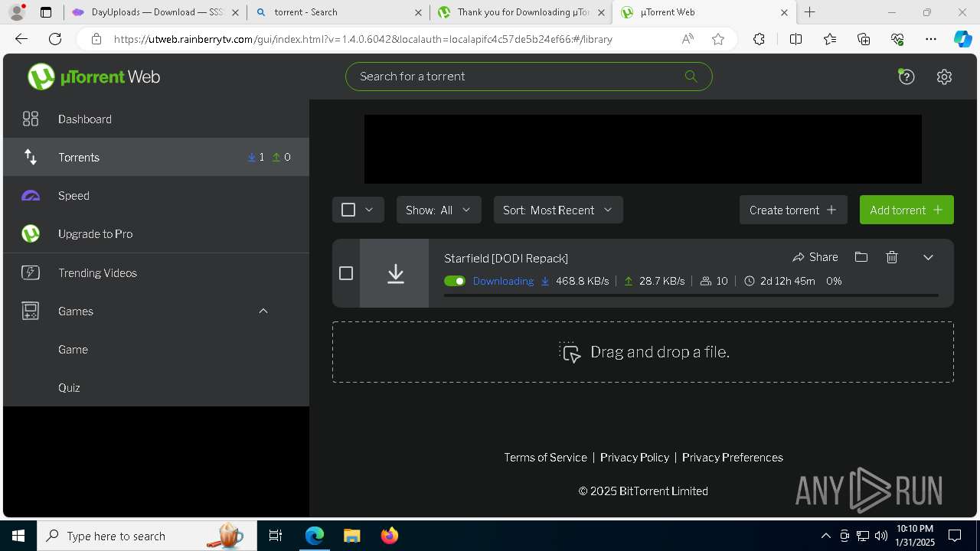The height and width of the screenshot is (551, 980).
Task: Open the Collections icon in Edge toolbar
Action: (864, 39)
